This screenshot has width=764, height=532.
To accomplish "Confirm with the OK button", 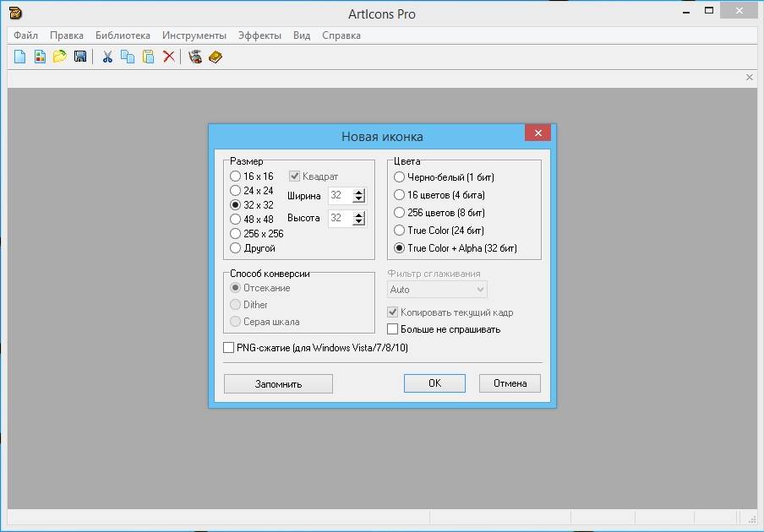I will (x=434, y=383).
